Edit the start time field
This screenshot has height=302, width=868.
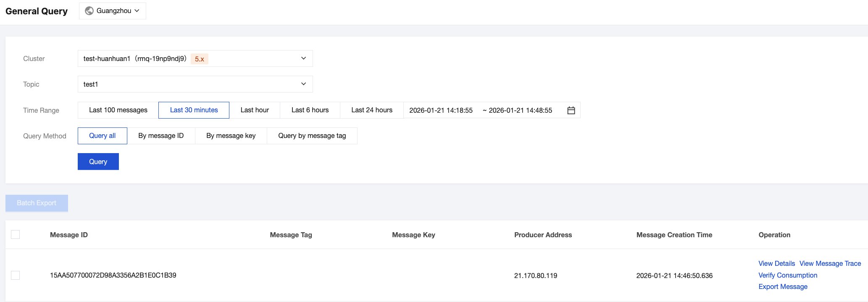(441, 110)
